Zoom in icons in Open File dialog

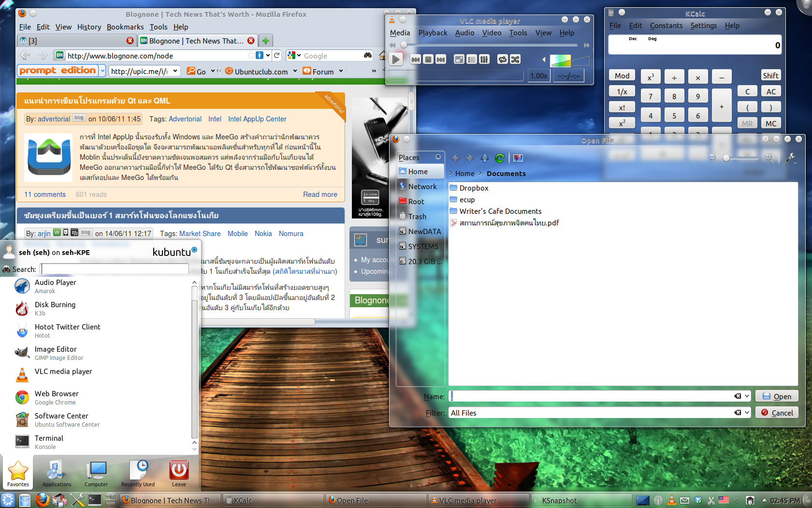[x=769, y=158]
